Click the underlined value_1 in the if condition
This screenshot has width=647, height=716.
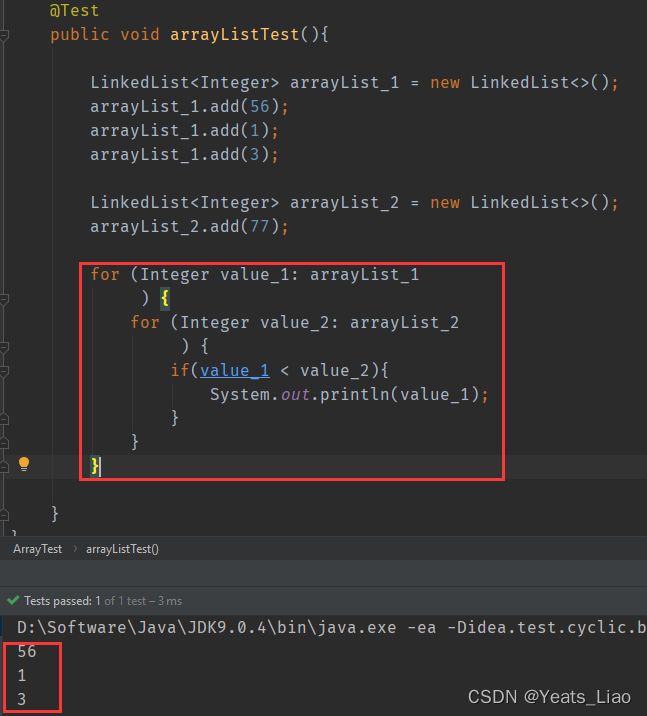(x=235, y=370)
